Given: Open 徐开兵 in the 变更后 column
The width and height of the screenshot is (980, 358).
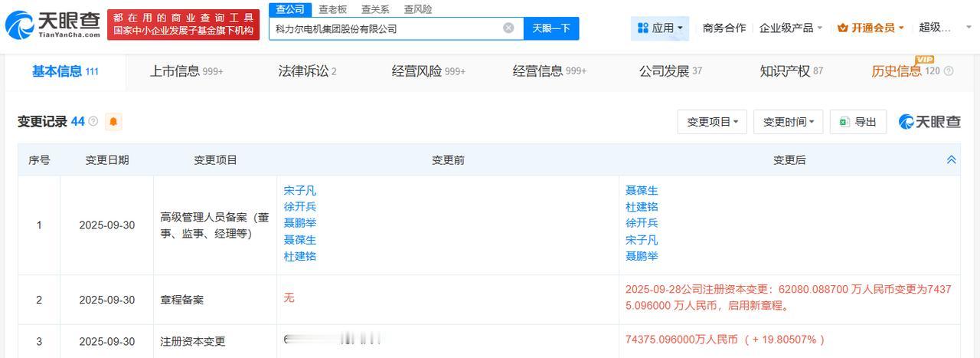Looking at the screenshot, I should (642, 223).
